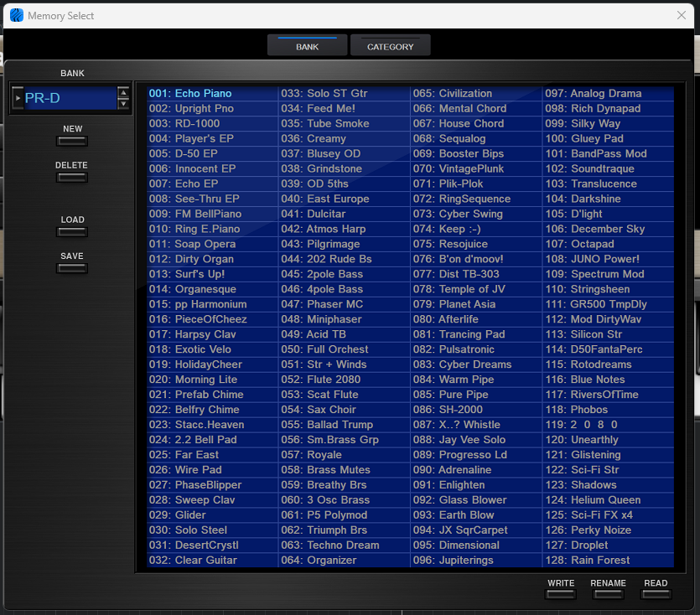Close the Memory Select window

coord(682,15)
